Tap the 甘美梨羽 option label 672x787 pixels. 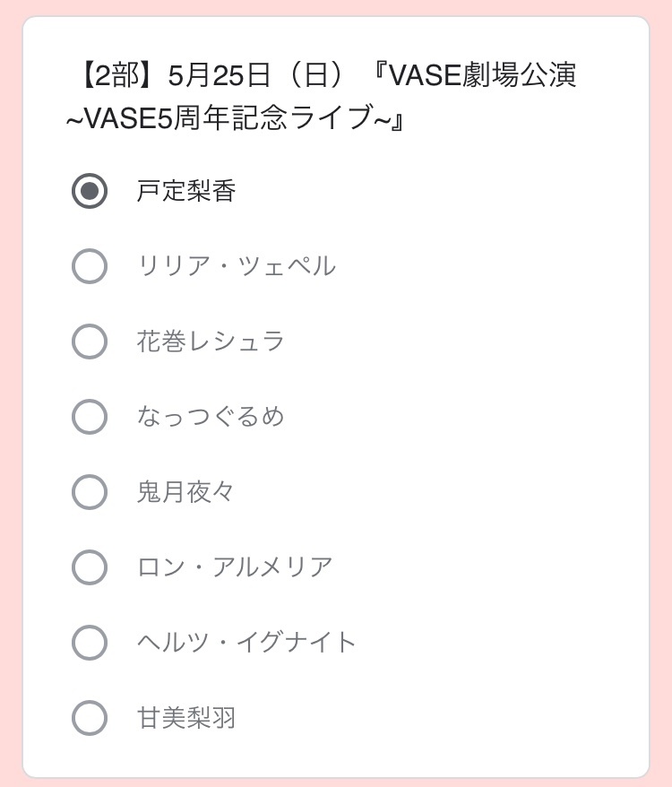(186, 718)
